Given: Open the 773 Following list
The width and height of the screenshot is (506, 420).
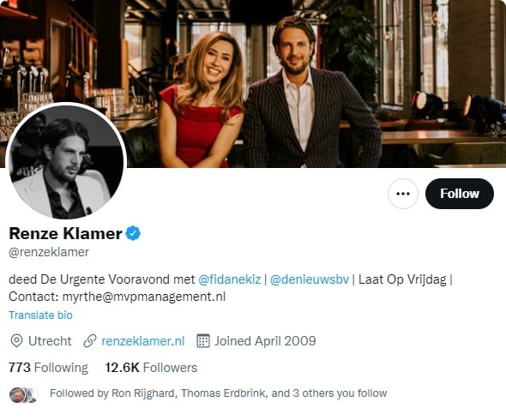Looking at the screenshot, I should [48, 368].
